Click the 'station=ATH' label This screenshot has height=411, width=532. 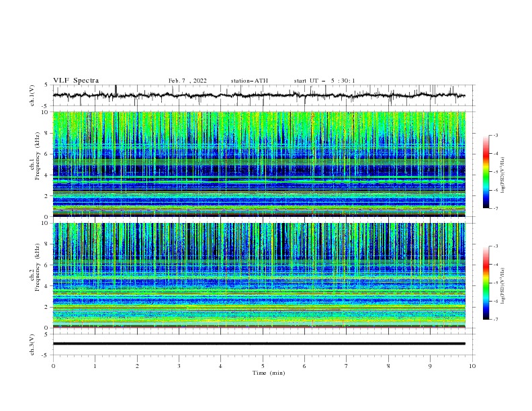249,81
